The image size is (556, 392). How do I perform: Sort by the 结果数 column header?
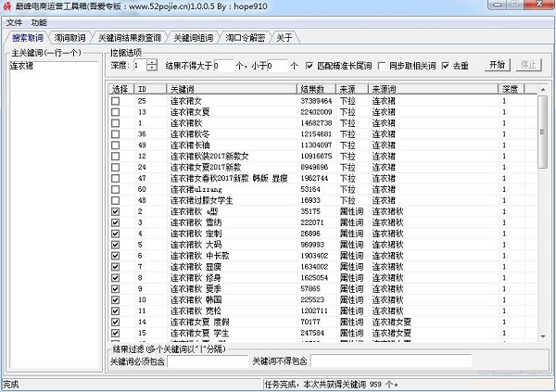click(317, 89)
